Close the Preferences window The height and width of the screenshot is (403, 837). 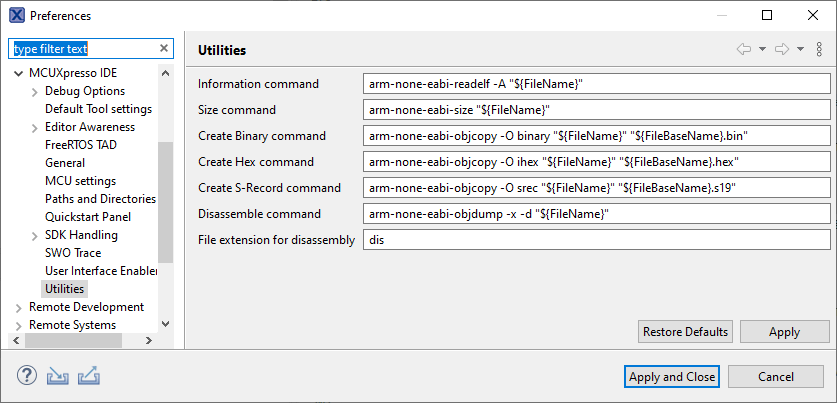pyautogui.click(x=812, y=15)
